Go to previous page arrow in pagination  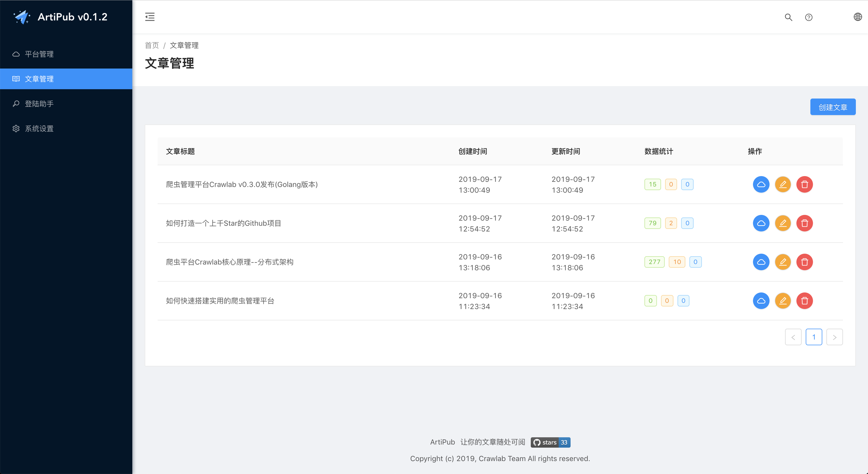pyautogui.click(x=793, y=337)
